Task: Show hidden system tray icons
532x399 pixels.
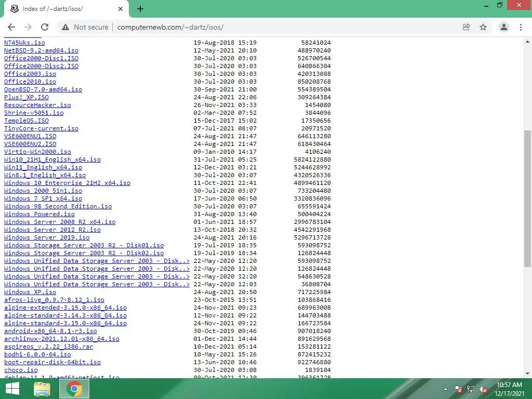Action: tap(445, 389)
